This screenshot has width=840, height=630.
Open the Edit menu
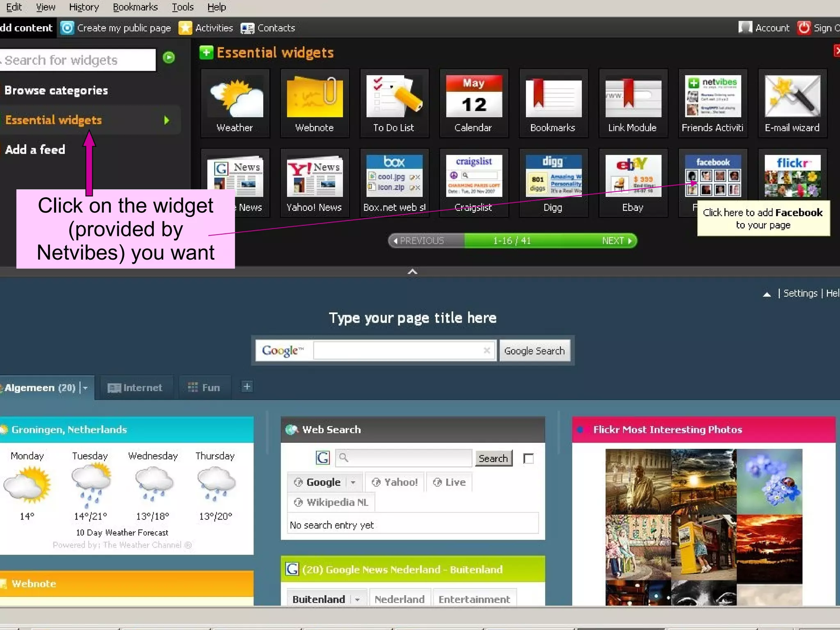14,7
